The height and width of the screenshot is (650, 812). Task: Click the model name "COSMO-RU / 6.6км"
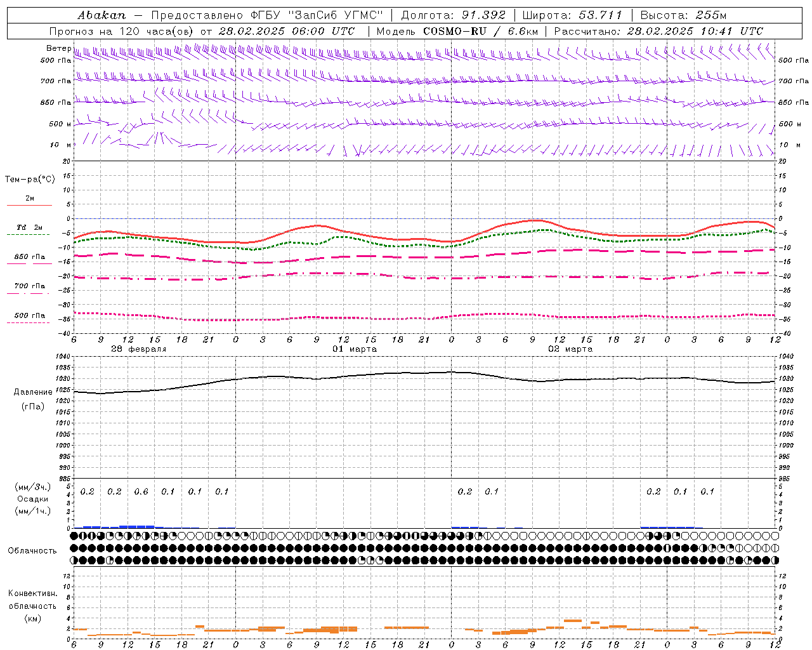(481, 31)
